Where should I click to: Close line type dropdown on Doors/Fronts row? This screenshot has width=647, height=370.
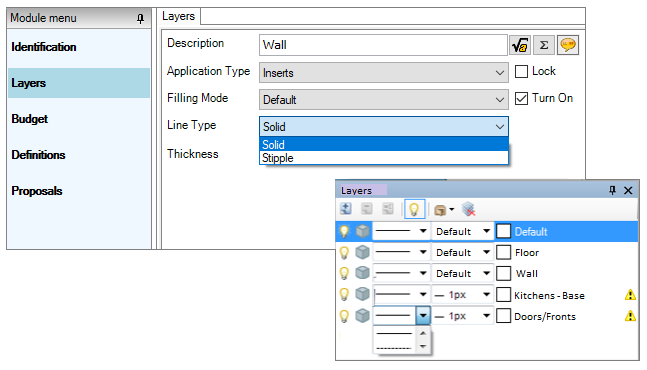click(x=423, y=316)
